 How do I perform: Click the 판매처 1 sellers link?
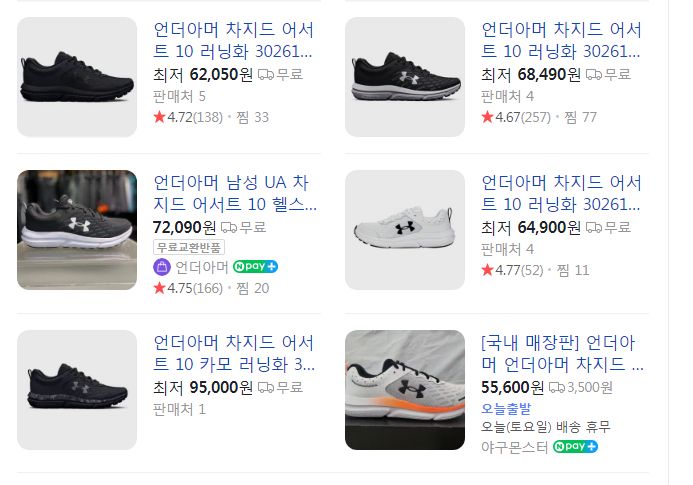pyautogui.click(x=179, y=408)
